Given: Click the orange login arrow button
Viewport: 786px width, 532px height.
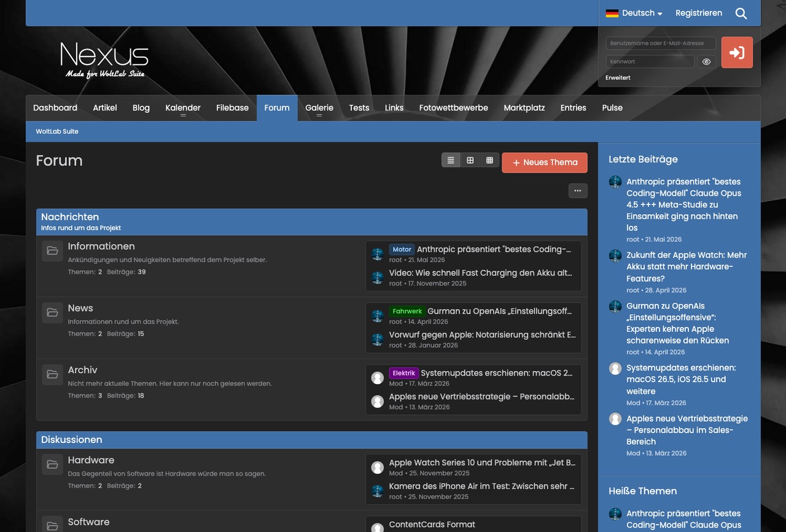Looking at the screenshot, I should coord(737,52).
